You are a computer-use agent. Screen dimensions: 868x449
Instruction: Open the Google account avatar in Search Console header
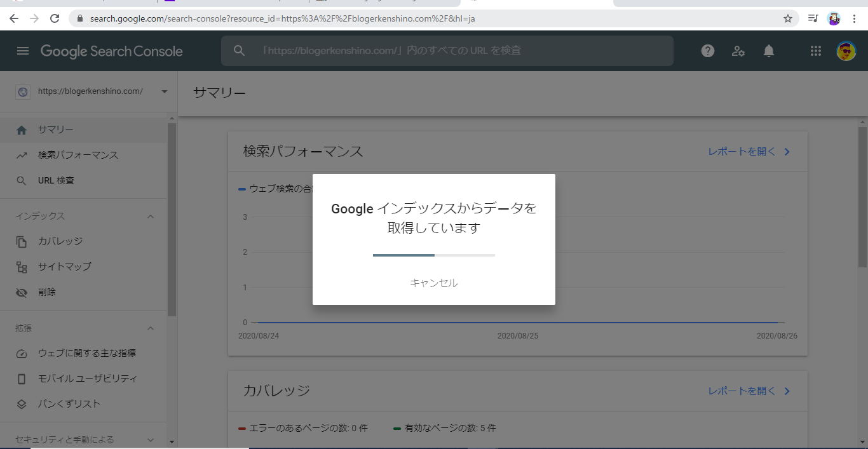click(x=846, y=51)
